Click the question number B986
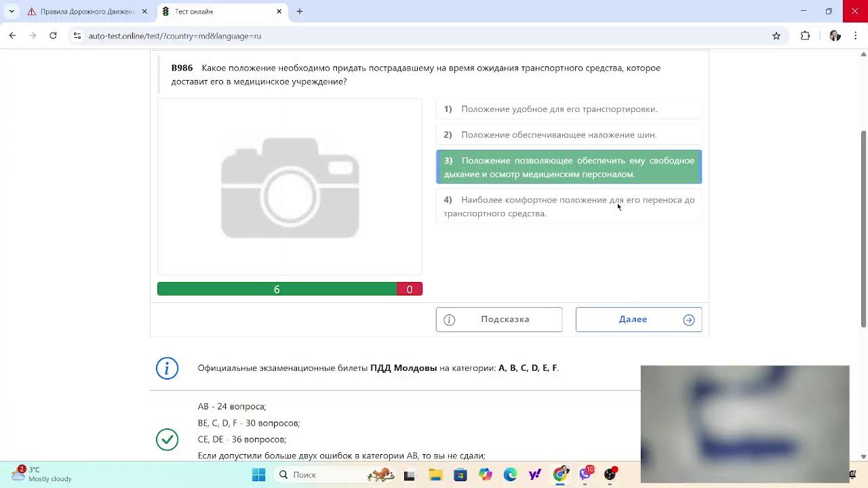Image resolution: width=868 pixels, height=488 pixels. pos(182,68)
